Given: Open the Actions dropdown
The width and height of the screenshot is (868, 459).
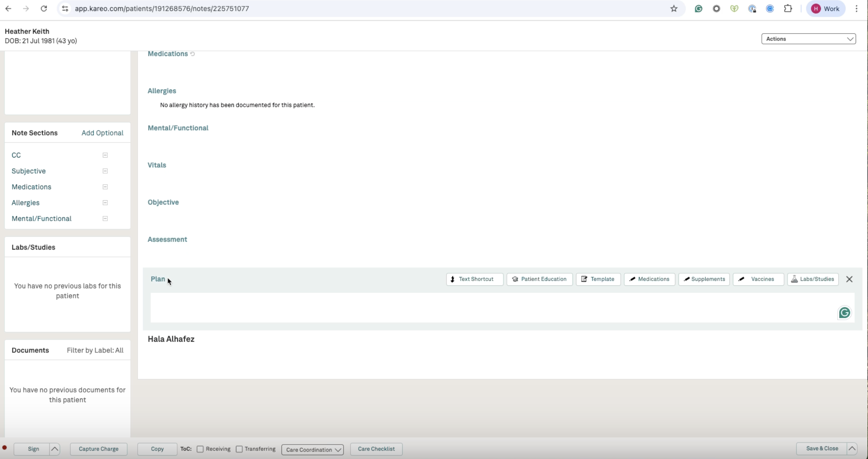Looking at the screenshot, I should pos(808,39).
